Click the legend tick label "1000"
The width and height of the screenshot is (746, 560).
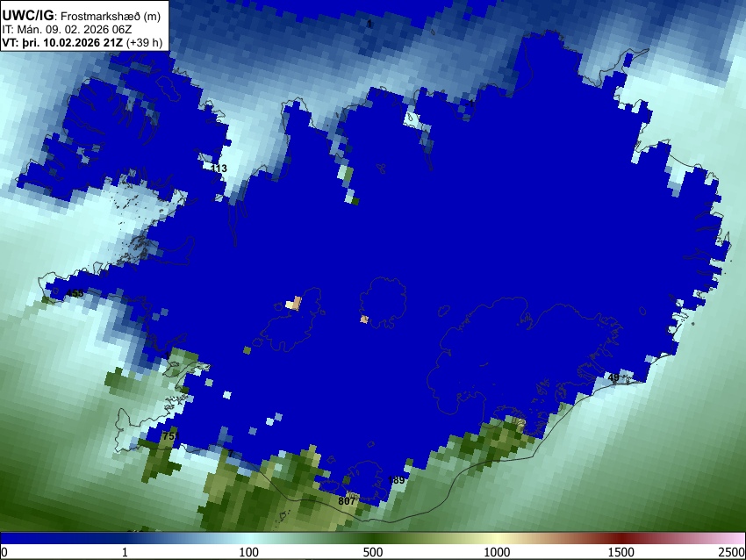[497, 552]
